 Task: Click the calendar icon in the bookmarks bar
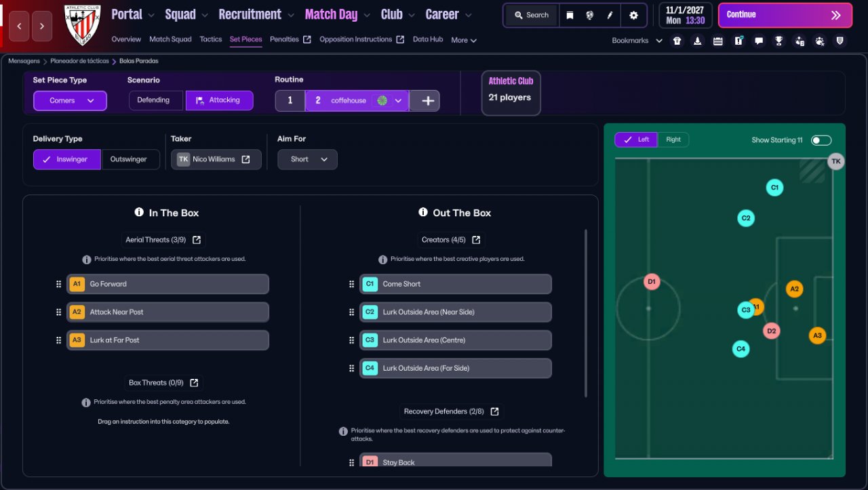[718, 41]
